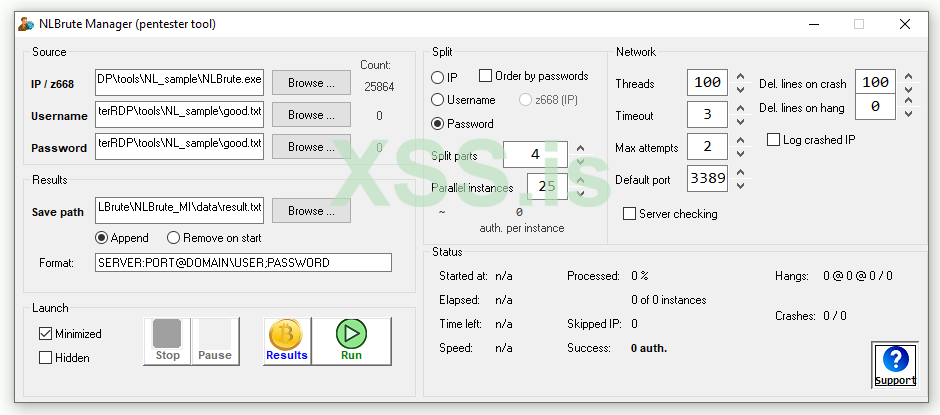Click the Max attempts value field
The width and height of the screenshot is (940, 415).
coord(708,147)
